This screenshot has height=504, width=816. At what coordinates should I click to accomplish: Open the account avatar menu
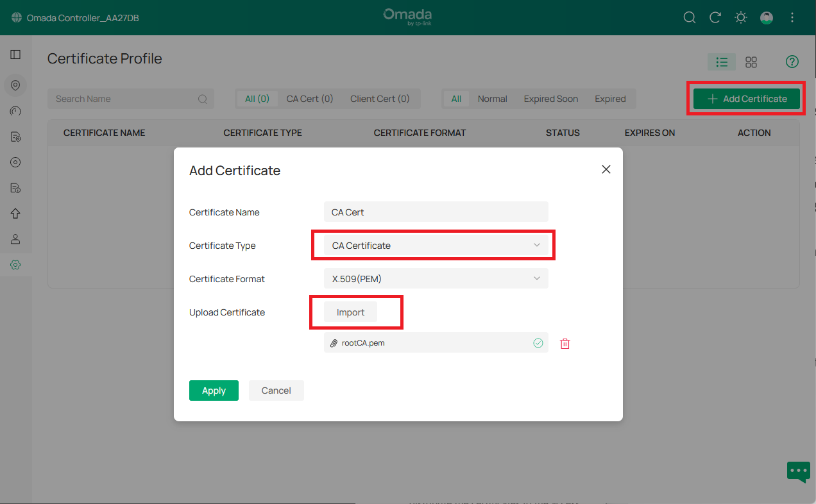pos(767,17)
